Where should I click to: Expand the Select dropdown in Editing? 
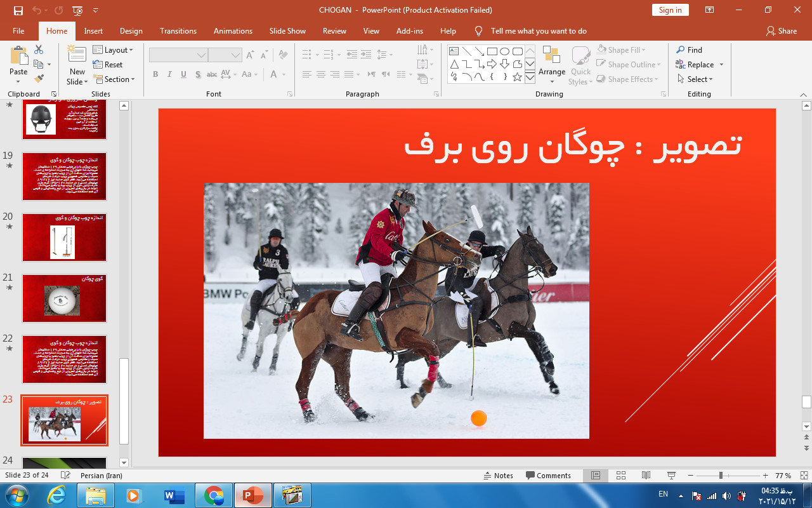coord(695,79)
